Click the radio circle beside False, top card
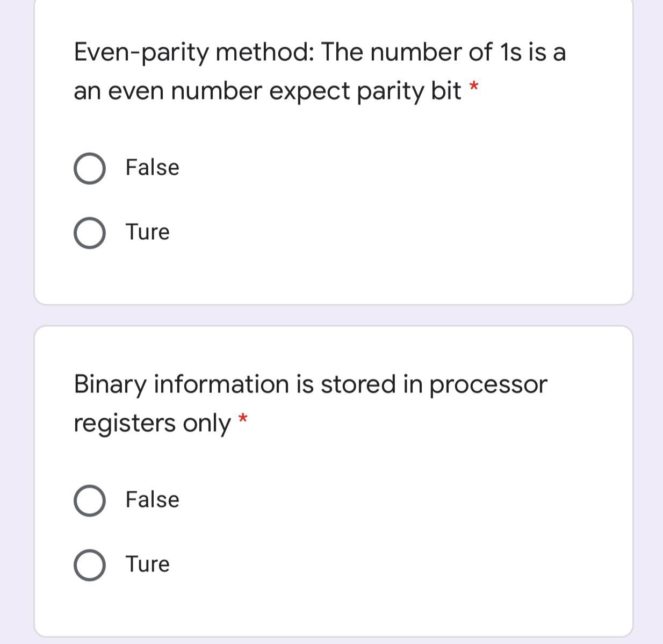The height and width of the screenshot is (644, 663). (x=90, y=168)
